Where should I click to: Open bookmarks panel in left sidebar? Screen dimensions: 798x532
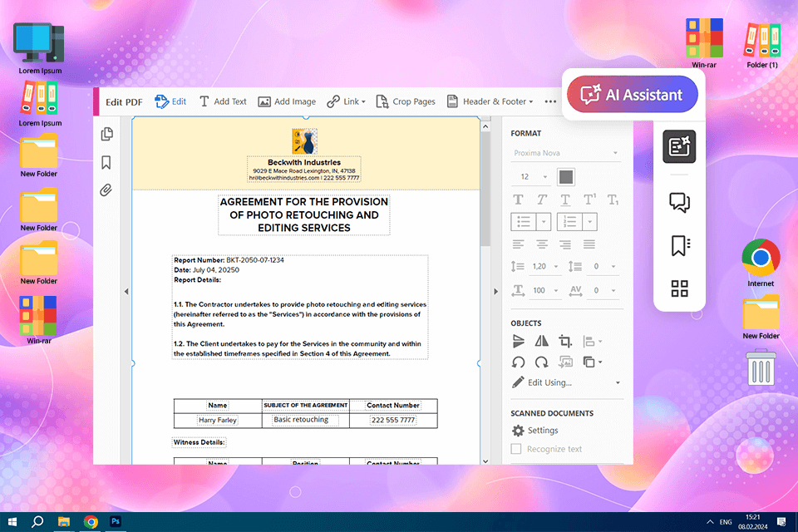[106, 162]
